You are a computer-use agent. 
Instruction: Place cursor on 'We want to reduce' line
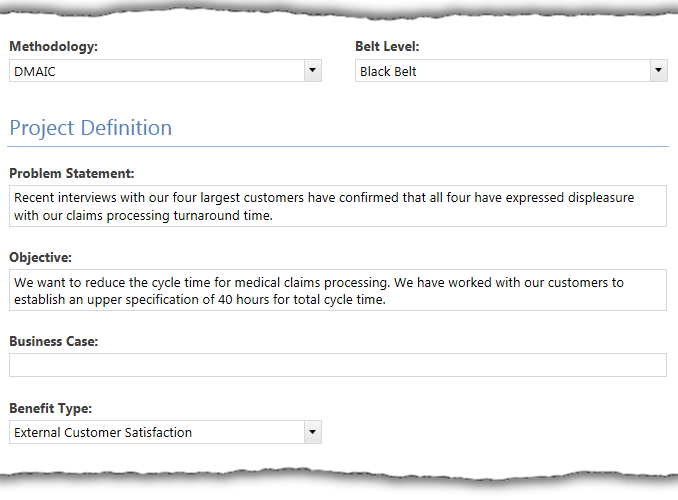(x=319, y=282)
